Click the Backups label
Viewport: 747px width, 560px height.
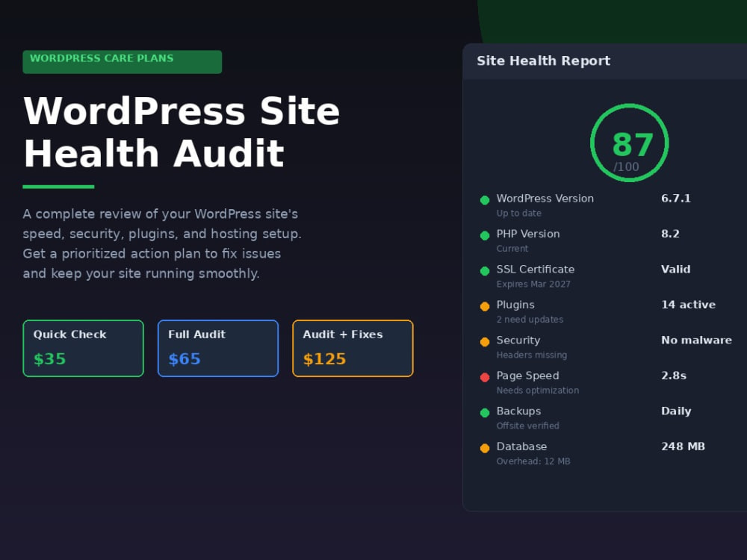(519, 411)
